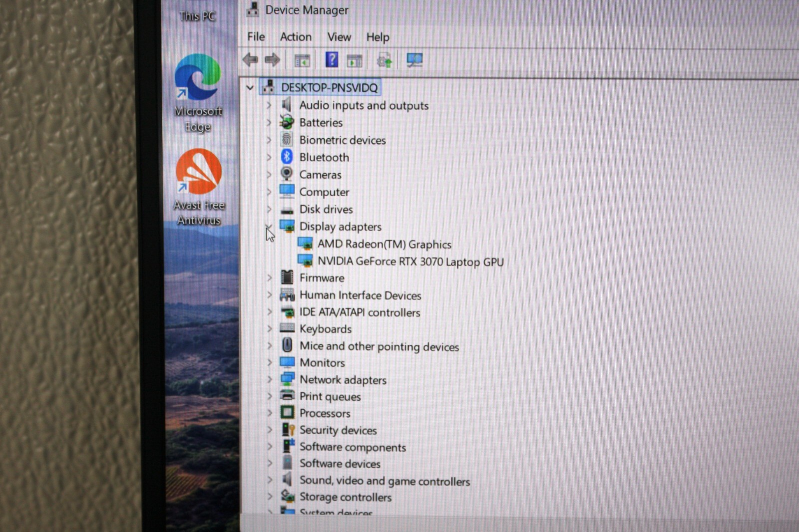Screen dimensions: 799x532
Task: Click the speaker icon beside Audio inputs and outputs
Action: pyautogui.click(x=287, y=105)
